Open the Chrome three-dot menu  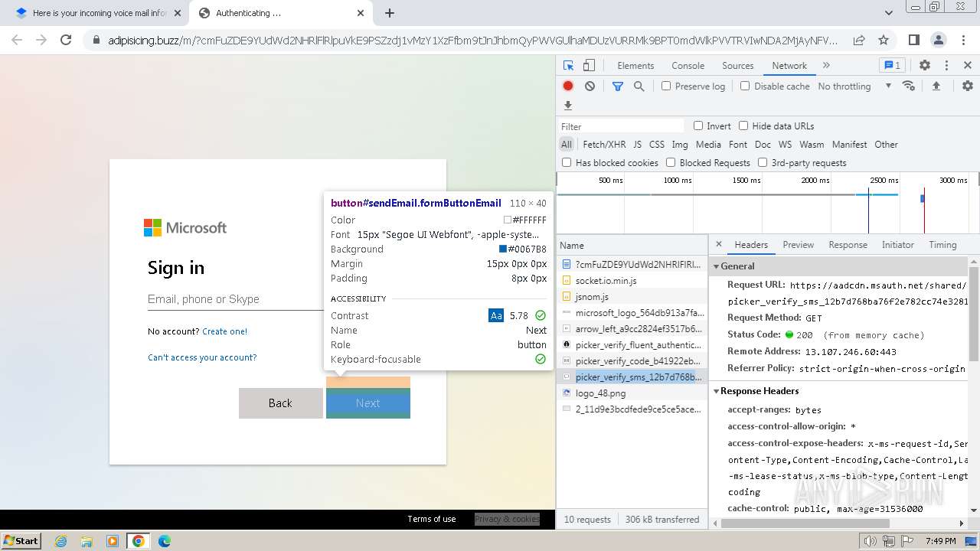click(x=963, y=40)
